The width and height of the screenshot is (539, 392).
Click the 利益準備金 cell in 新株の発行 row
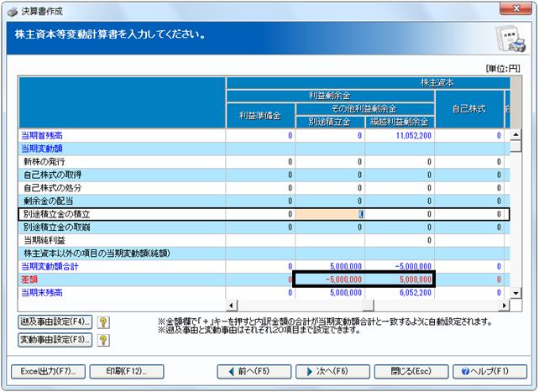click(260, 162)
